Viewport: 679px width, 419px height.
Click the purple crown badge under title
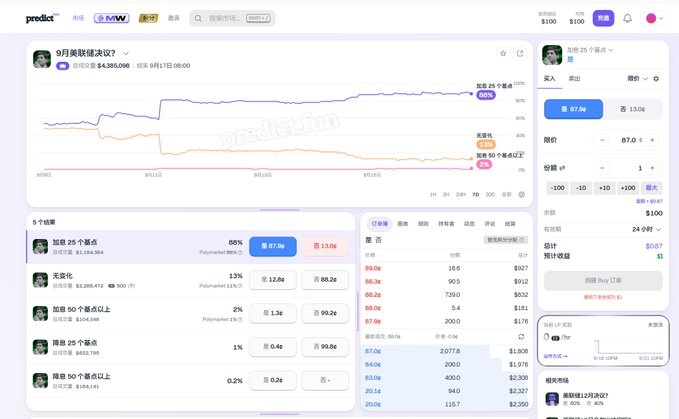tap(62, 66)
